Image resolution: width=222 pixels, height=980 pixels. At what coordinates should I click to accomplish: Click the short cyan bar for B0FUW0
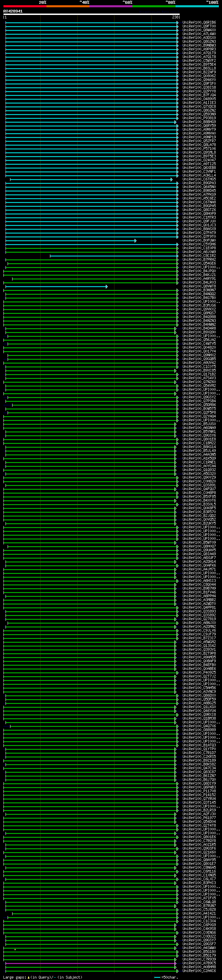tap(71, 241)
